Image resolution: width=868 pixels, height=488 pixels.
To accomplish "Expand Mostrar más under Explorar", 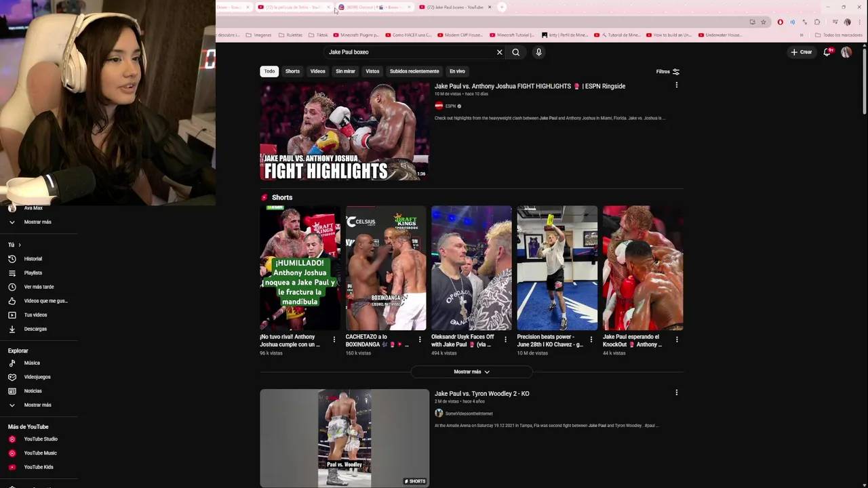I will click(x=39, y=405).
